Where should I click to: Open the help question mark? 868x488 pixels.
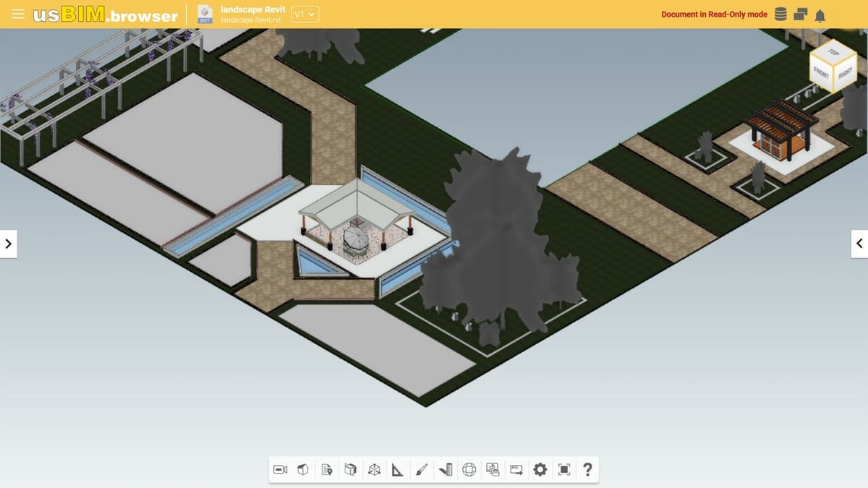(587, 470)
